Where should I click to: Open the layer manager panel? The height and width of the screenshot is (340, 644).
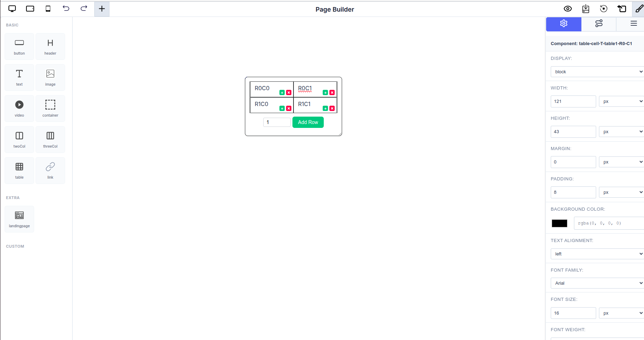click(633, 24)
